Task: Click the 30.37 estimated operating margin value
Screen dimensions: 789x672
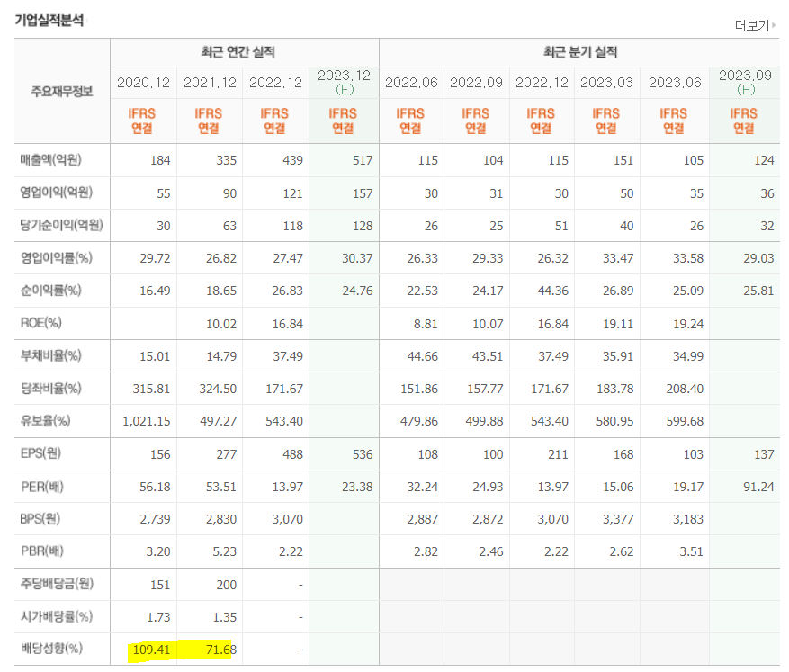Action: [x=357, y=258]
